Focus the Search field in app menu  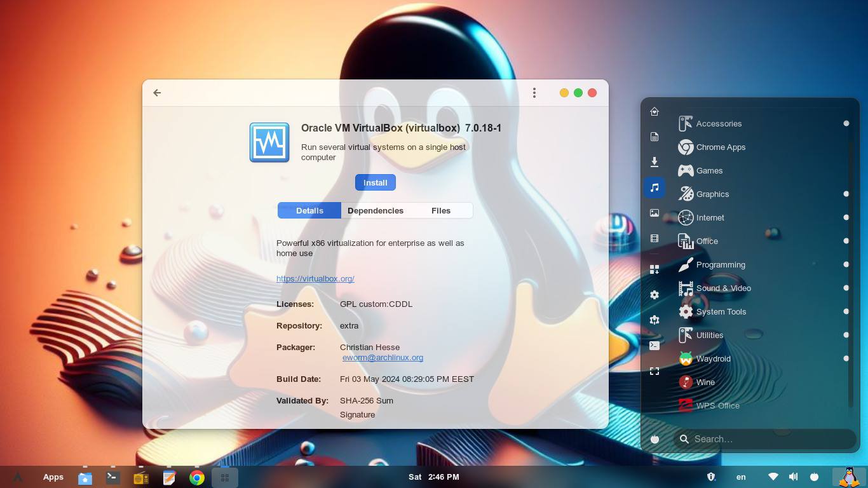[765, 439]
